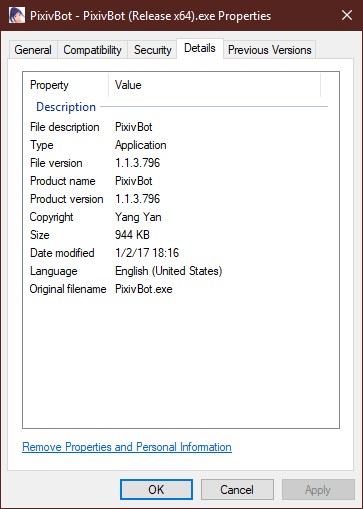Select the Type property label
The image size is (363, 509).
(42, 145)
